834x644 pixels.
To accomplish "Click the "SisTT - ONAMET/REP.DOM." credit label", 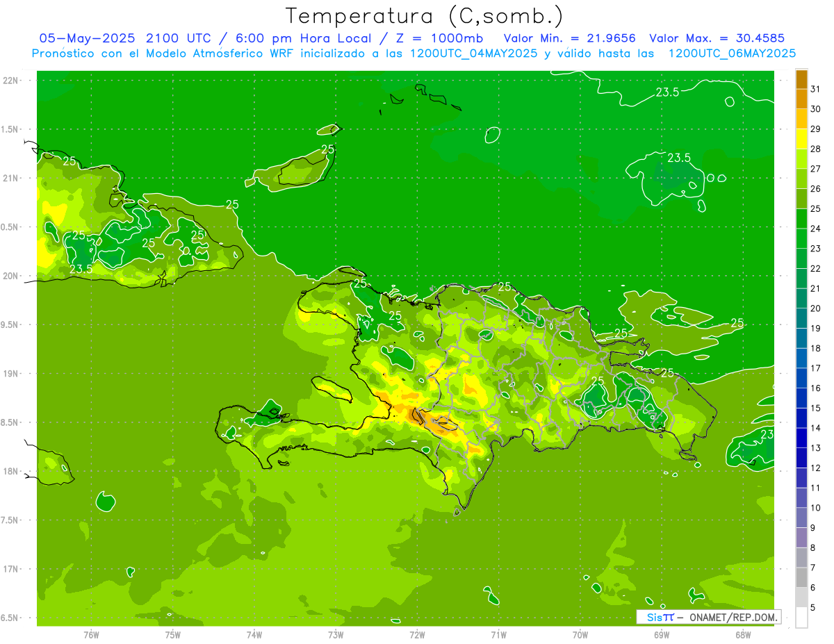I will click(708, 617).
